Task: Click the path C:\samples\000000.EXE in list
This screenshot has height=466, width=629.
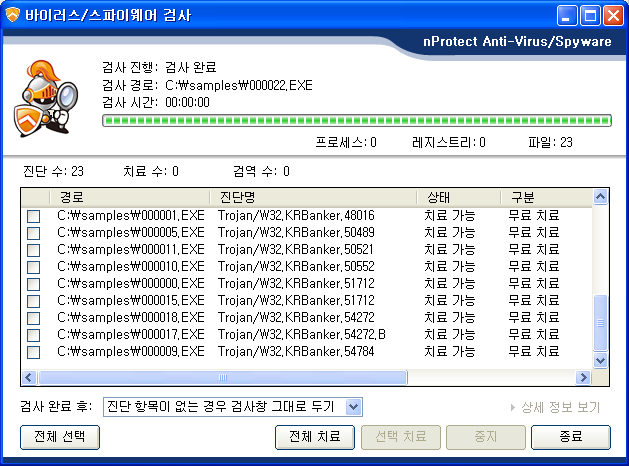Action: 131,284
